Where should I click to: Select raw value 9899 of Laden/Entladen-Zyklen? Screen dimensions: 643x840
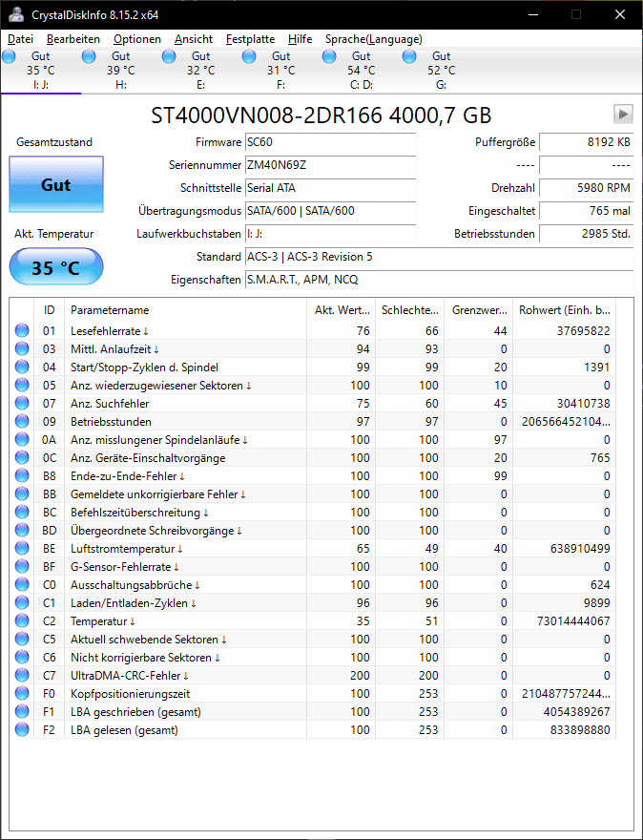(596, 603)
